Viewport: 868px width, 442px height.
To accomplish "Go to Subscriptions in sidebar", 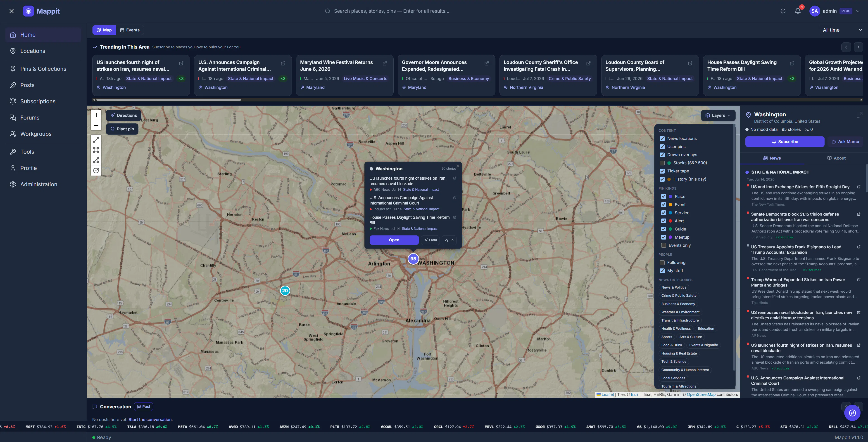I will (x=43, y=101).
